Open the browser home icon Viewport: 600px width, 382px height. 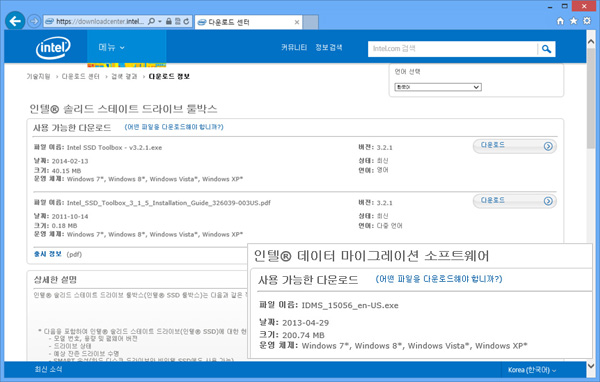click(560, 21)
